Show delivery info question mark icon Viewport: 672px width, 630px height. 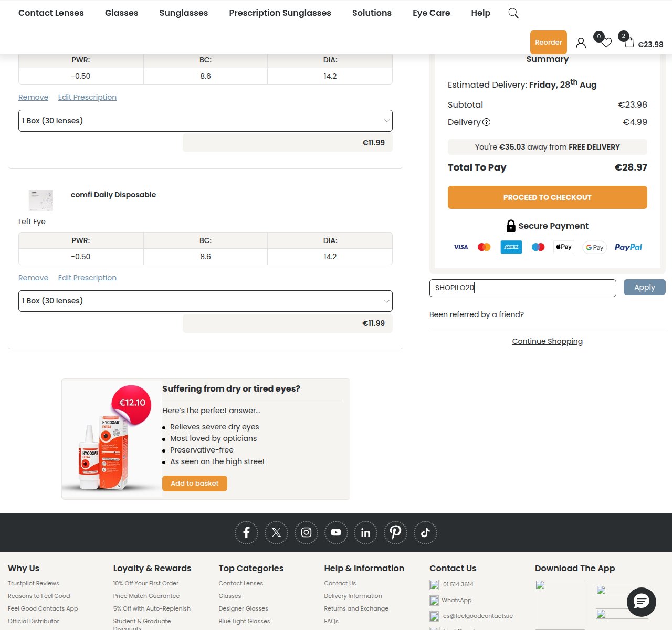pos(486,122)
